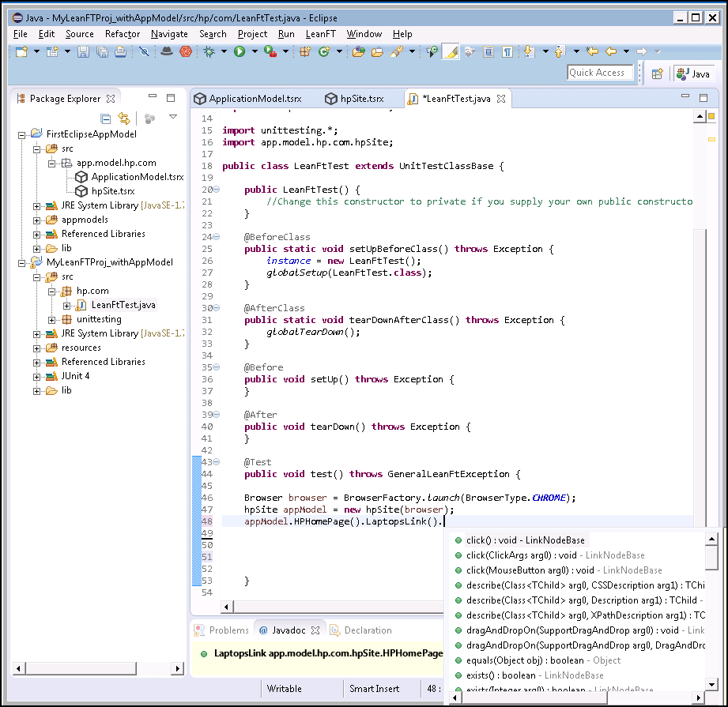Switch to Java perspective button
728x707 pixels.
point(693,73)
